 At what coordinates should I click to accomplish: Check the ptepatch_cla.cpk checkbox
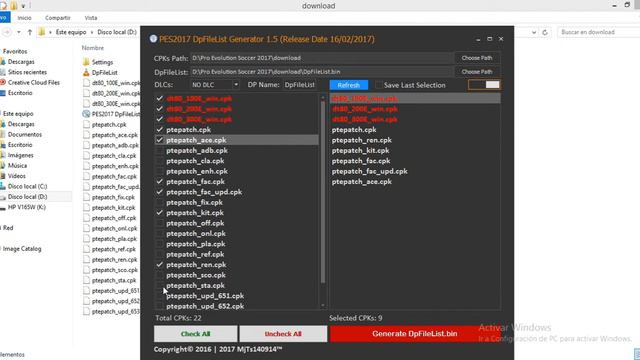[x=160, y=161]
